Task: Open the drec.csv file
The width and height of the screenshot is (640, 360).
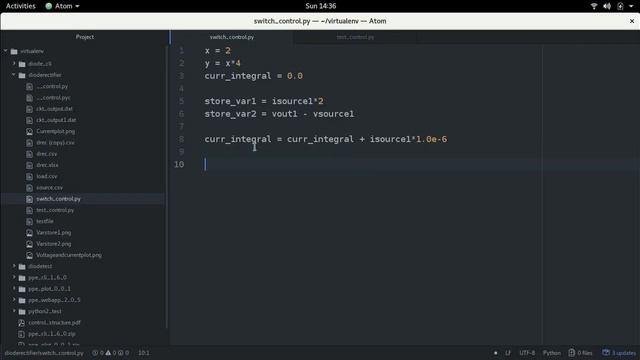Action: click(x=47, y=154)
